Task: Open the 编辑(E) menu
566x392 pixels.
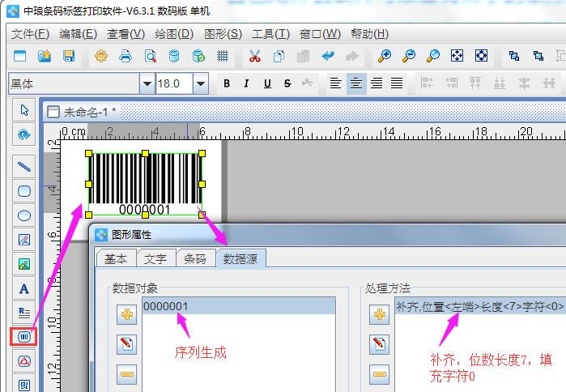Action: coord(79,34)
